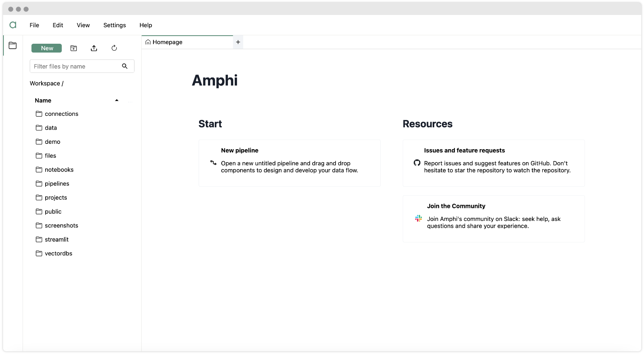Toggle Name column sort arrow

click(117, 100)
